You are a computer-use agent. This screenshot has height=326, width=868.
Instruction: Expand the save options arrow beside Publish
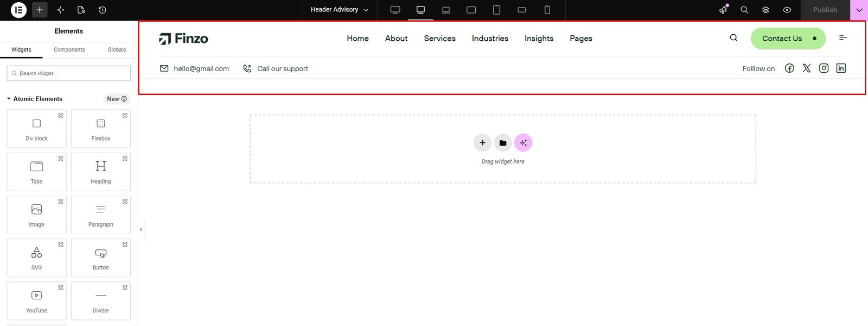point(859,10)
